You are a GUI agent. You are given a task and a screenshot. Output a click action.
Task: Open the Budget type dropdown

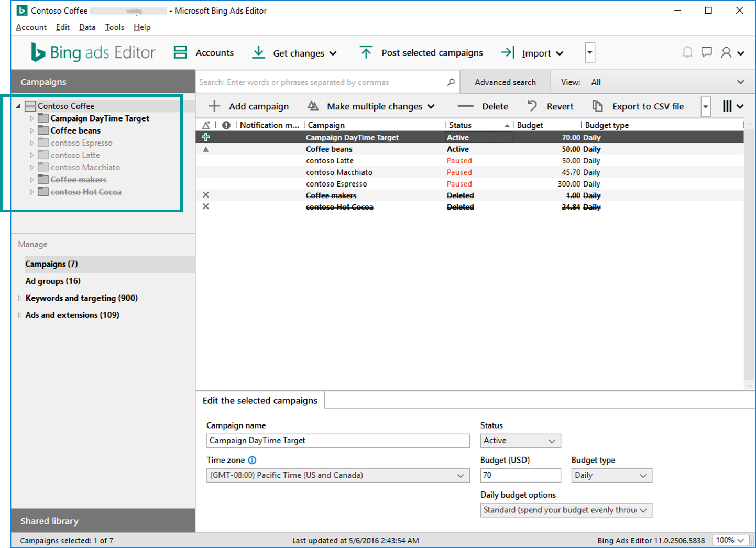point(611,475)
